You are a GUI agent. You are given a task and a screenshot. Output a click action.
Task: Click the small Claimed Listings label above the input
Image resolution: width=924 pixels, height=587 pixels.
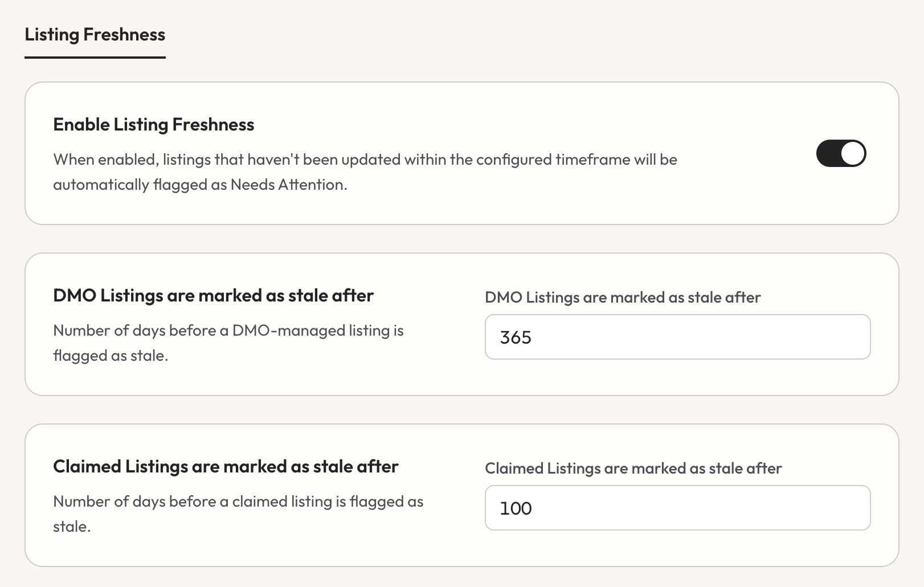(633, 468)
